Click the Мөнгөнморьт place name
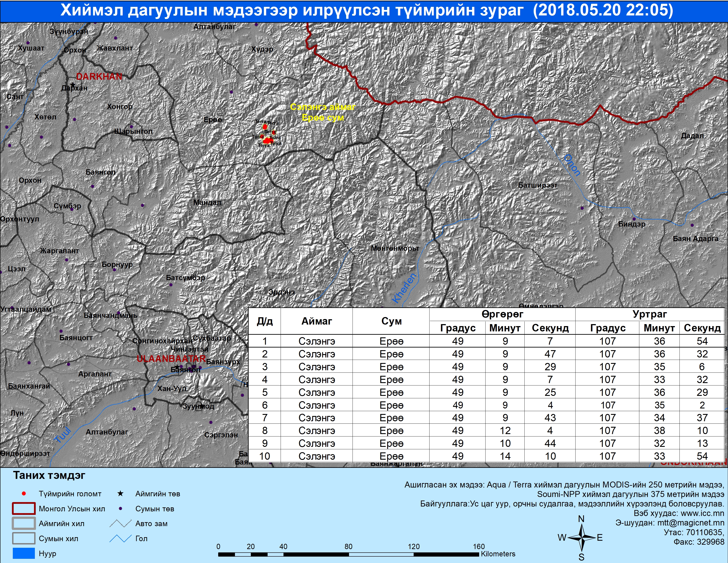The width and height of the screenshot is (728, 563). 395,248
